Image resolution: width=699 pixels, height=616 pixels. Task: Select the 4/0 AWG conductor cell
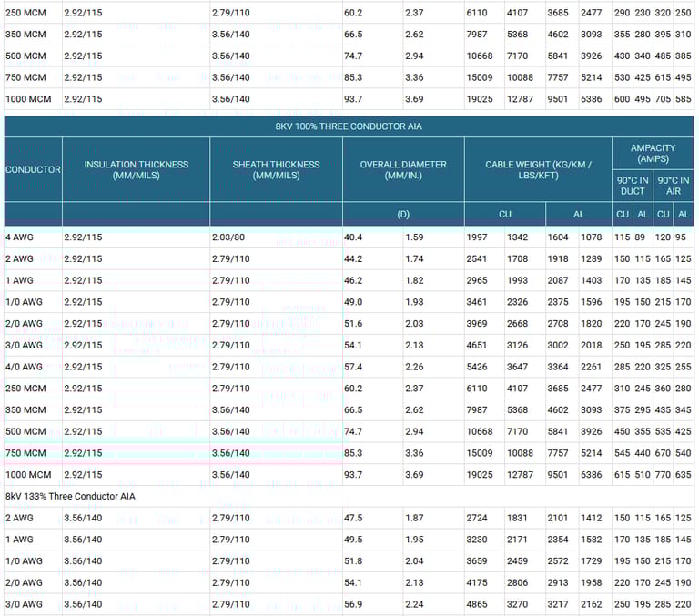point(25,367)
